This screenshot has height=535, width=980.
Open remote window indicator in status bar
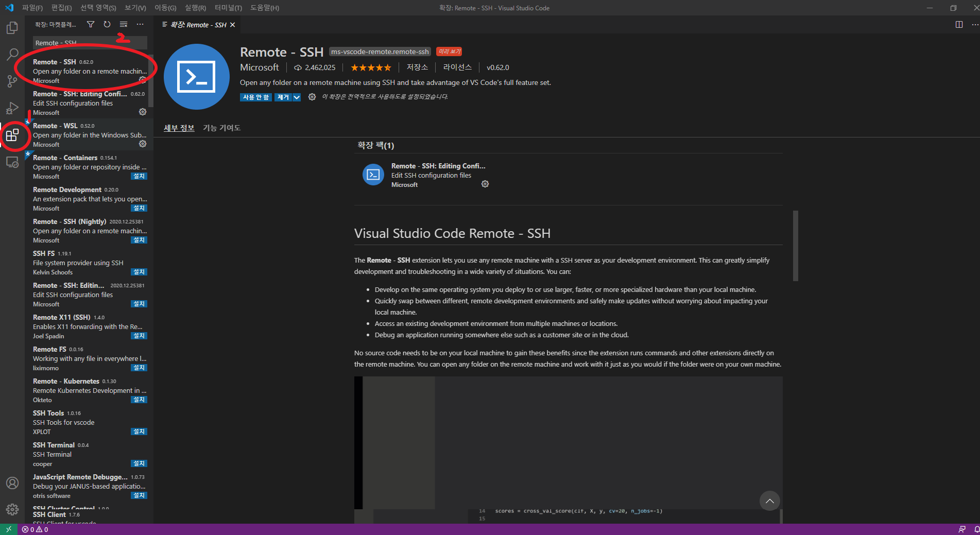pyautogui.click(x=9, y=529)
